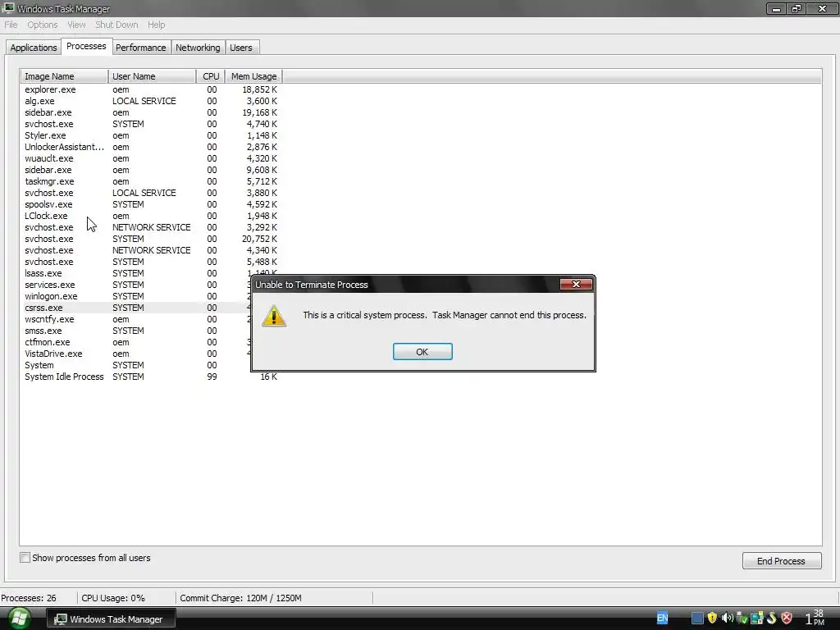The width and height of the screenshot is (840, 630).
Task: Sort by CPU column header
Action: [211, 76]
